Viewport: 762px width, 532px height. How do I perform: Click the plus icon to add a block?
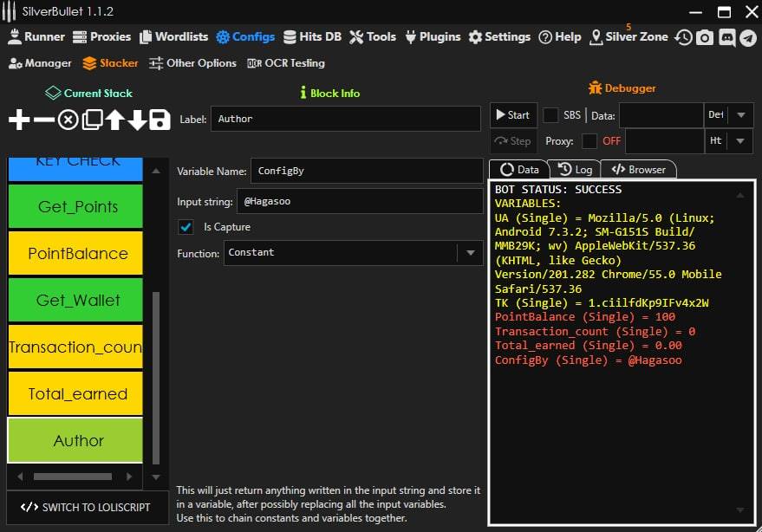(x=19, y=120)
